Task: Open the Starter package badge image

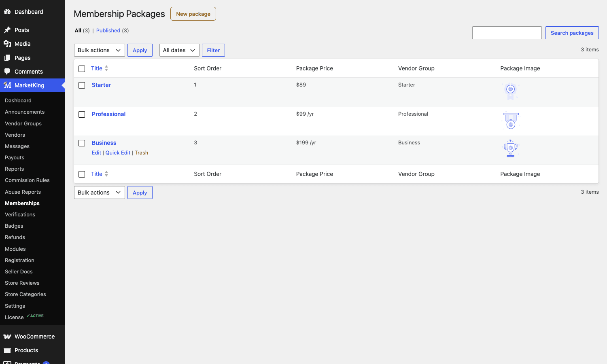Action: click(x=511, y=91)
